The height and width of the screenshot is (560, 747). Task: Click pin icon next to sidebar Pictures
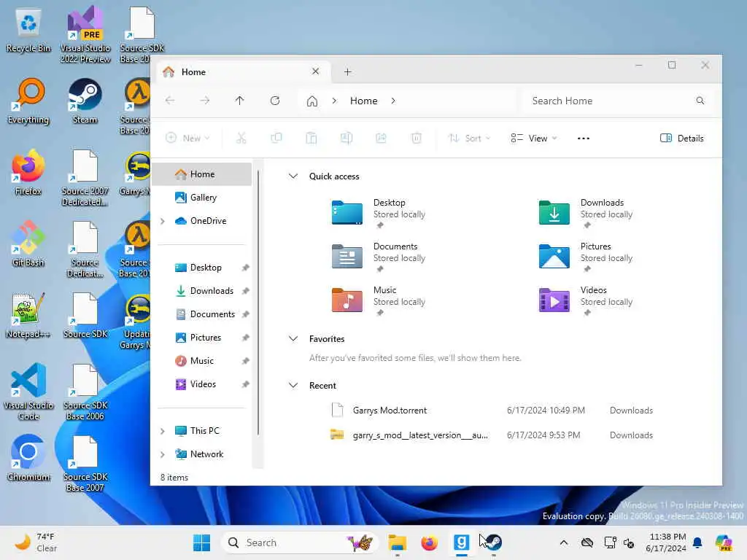[245, 338]
